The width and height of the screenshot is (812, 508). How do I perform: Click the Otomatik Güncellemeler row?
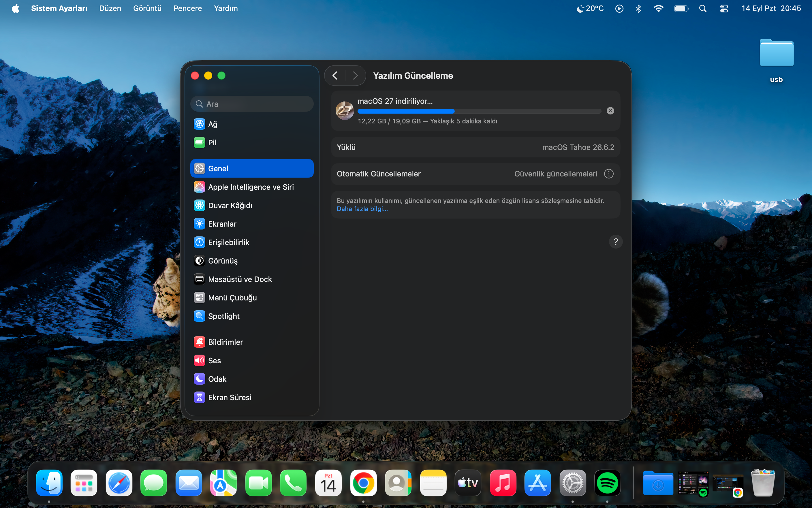(x=475, y=174)
